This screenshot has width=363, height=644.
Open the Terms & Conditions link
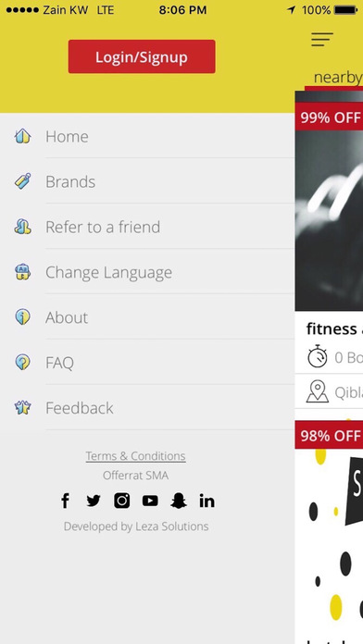tap(136, 456)
